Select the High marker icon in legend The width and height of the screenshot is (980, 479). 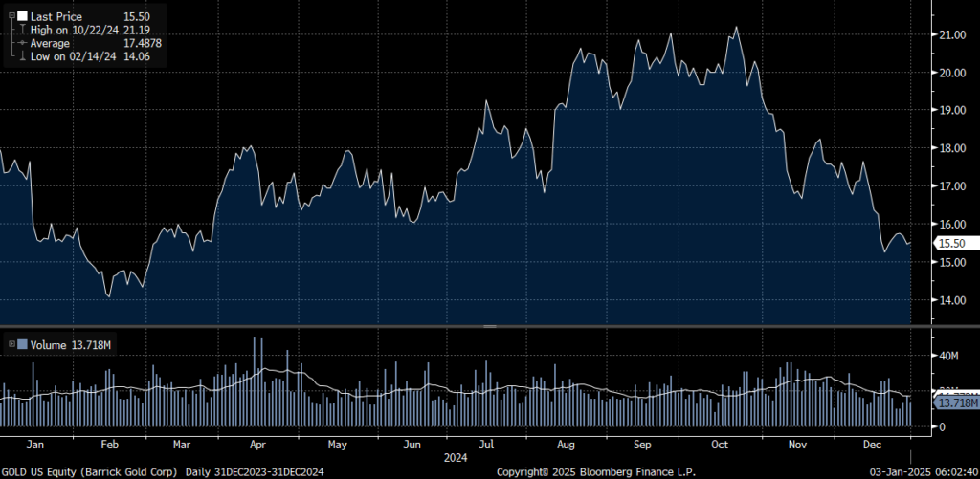click(x=21, y=31)
